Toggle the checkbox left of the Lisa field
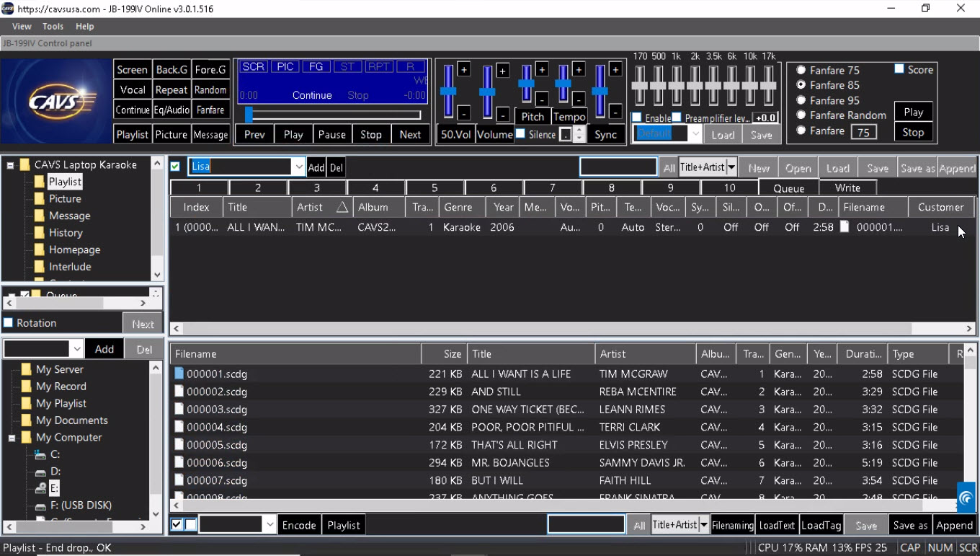980x556 pixels. coord(175,167)
